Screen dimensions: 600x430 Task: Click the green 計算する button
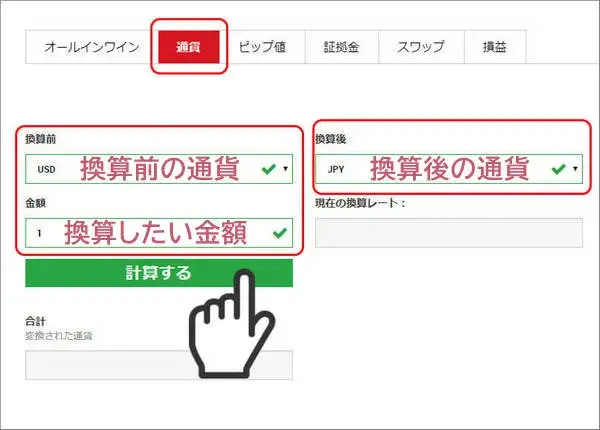(159, 273)
